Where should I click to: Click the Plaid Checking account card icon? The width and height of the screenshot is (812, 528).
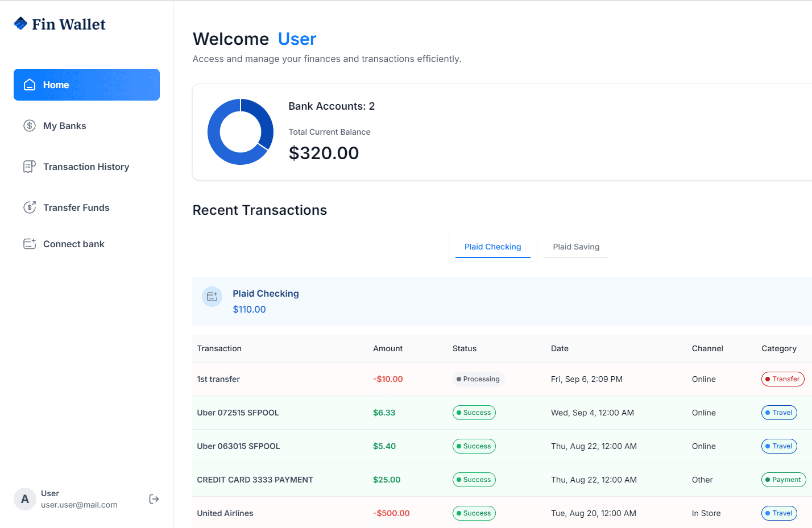pos(212,297)
